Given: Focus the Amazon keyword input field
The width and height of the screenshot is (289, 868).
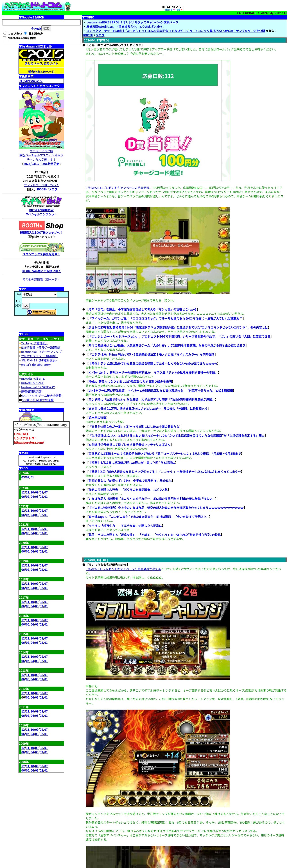Looking at the screenshot, I should pyautogui.click(x=45, y=300).
